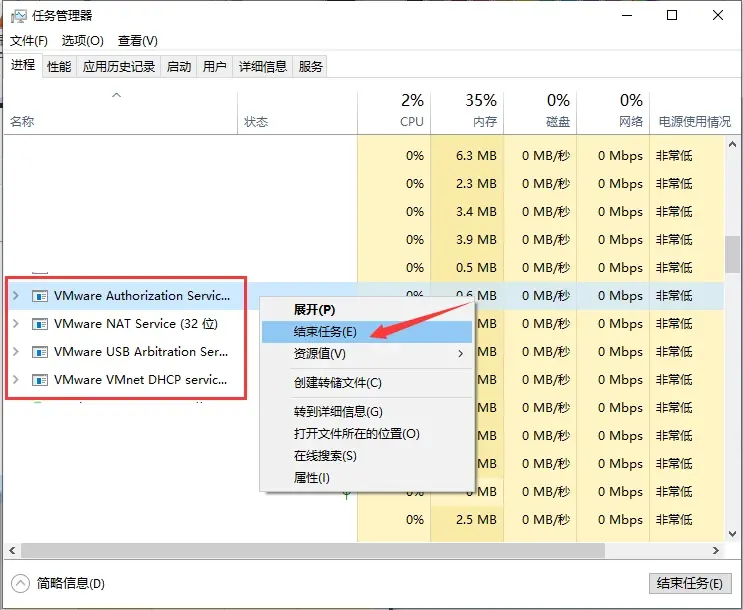Click the VMware NAT Service process icon

(40, 324)
